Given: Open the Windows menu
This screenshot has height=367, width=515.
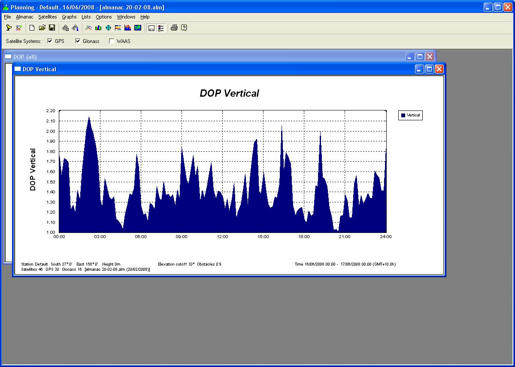Looking at the screenshot, I should 126,17.
